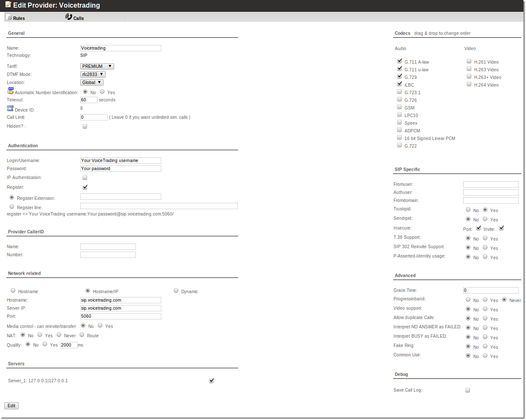Screen dimensions: 526x420
Task: Focus the Grace Time field
Action: tap(491, 291)
